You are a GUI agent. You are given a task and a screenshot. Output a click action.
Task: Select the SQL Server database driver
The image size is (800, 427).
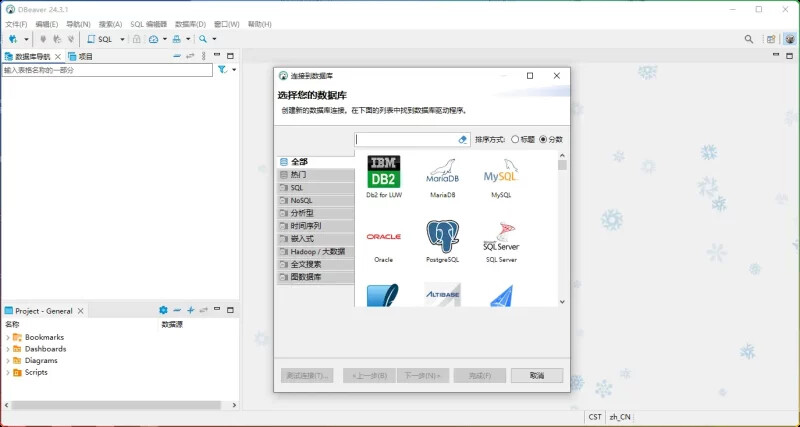pos(501,241)
